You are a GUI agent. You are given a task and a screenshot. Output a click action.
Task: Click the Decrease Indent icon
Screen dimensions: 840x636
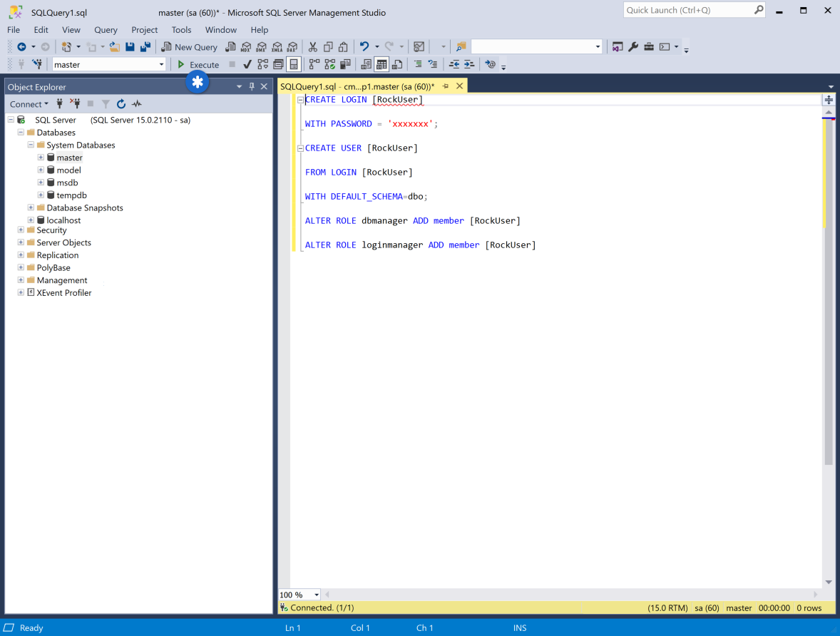point(454,64)
